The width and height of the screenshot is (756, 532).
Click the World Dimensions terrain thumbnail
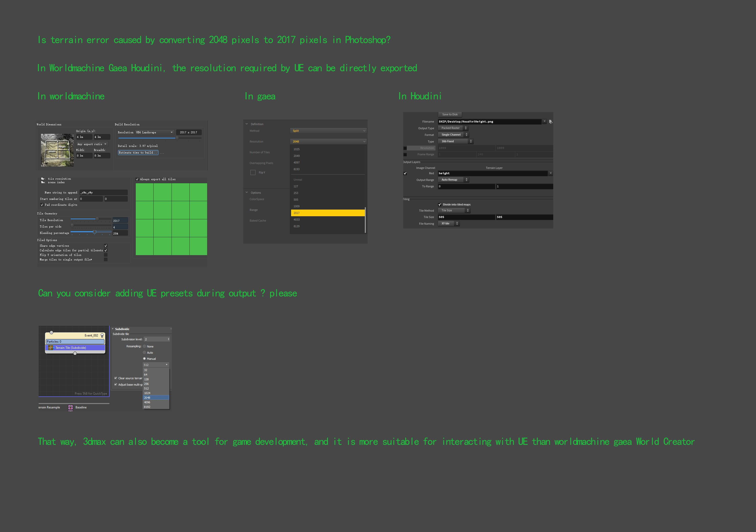57,150
